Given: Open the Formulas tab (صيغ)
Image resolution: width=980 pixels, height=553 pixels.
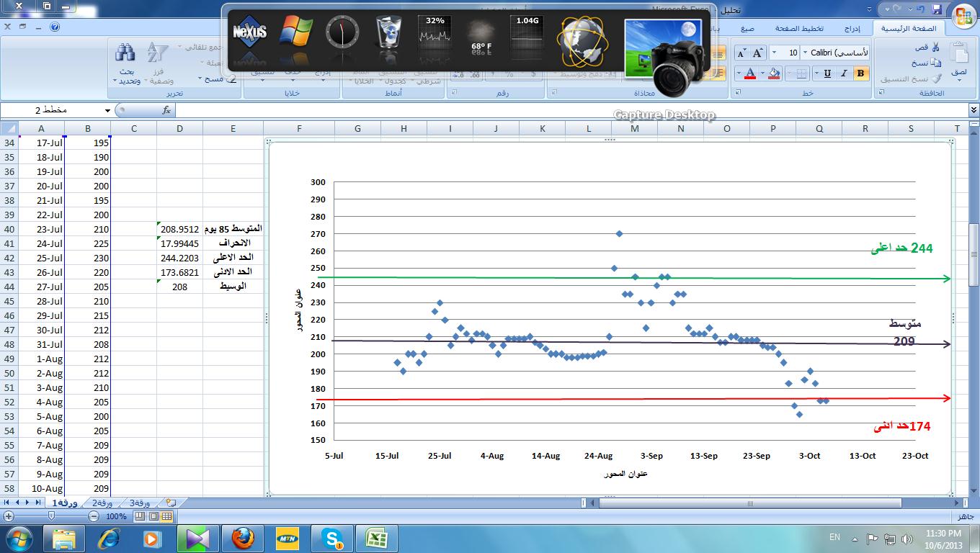Looking at the screenshot, I should coord(747,29).
